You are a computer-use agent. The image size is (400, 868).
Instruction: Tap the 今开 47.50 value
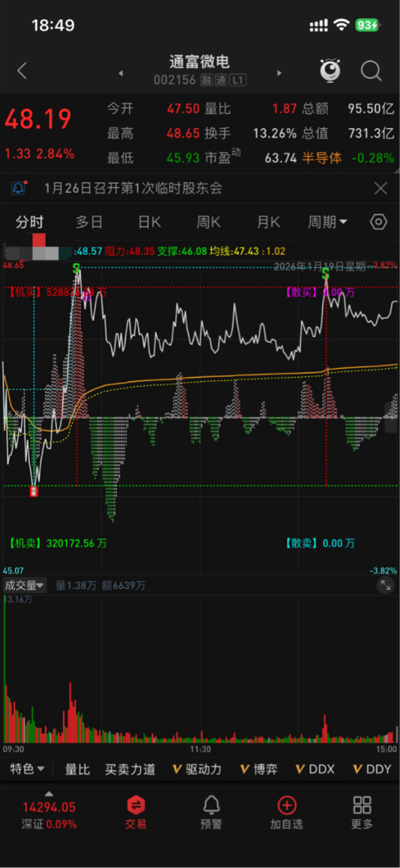183,108
